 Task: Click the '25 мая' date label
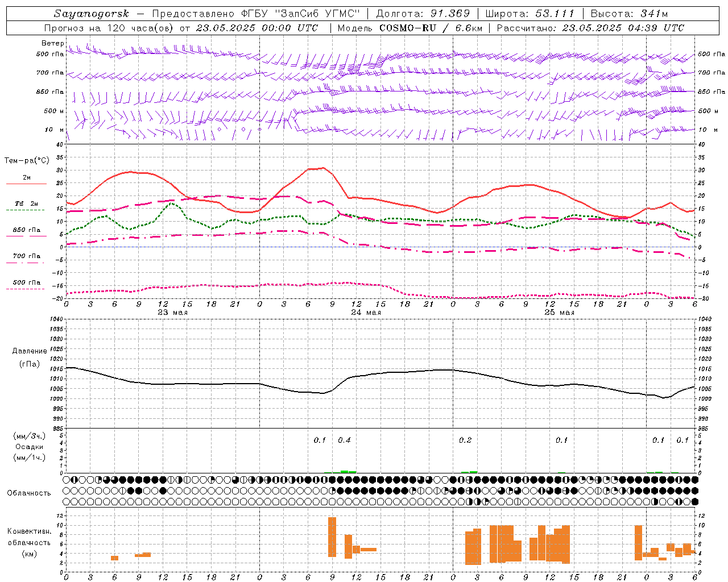click(x=559, y=313)
